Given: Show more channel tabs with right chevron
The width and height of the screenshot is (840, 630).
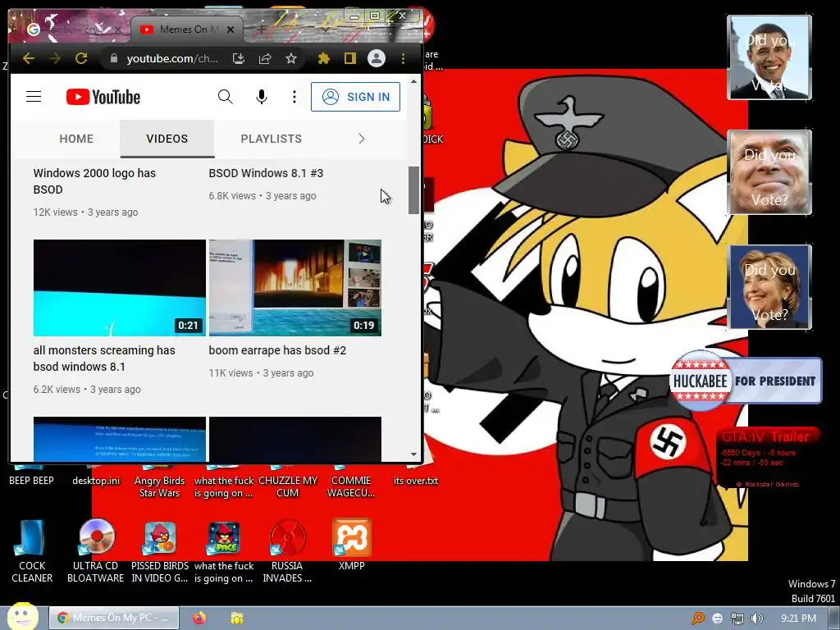Looking at the screenshot, I should (362, 139).
